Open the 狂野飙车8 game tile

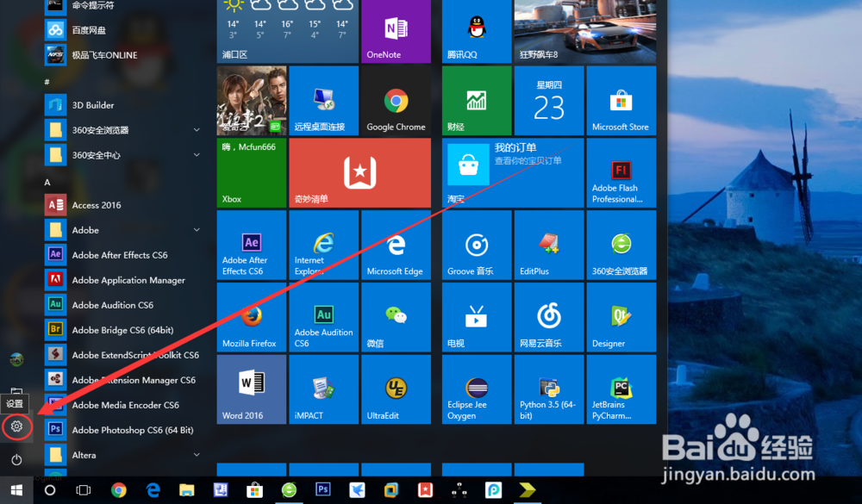pos(585,31)
